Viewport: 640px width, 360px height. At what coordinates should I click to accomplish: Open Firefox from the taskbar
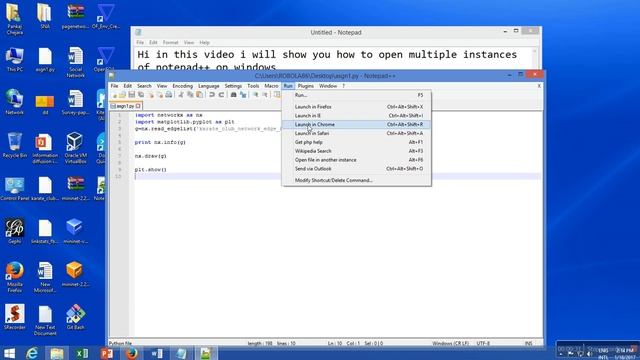(x=132, y=353)
